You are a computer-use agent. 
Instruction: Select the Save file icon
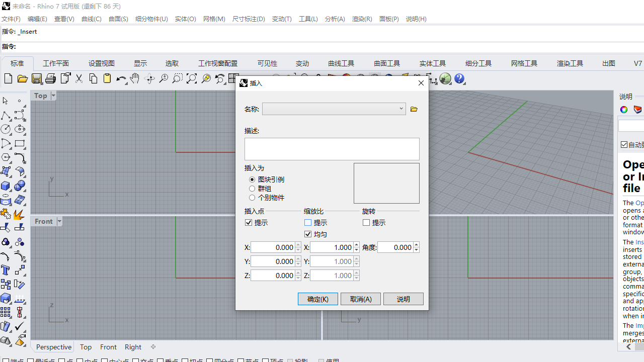click(37, 79)
